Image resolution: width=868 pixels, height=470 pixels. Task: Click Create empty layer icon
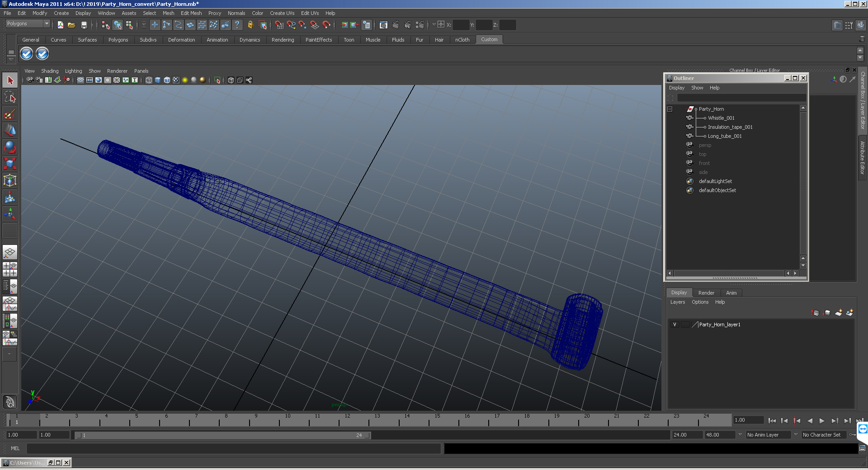click(838, 312)
